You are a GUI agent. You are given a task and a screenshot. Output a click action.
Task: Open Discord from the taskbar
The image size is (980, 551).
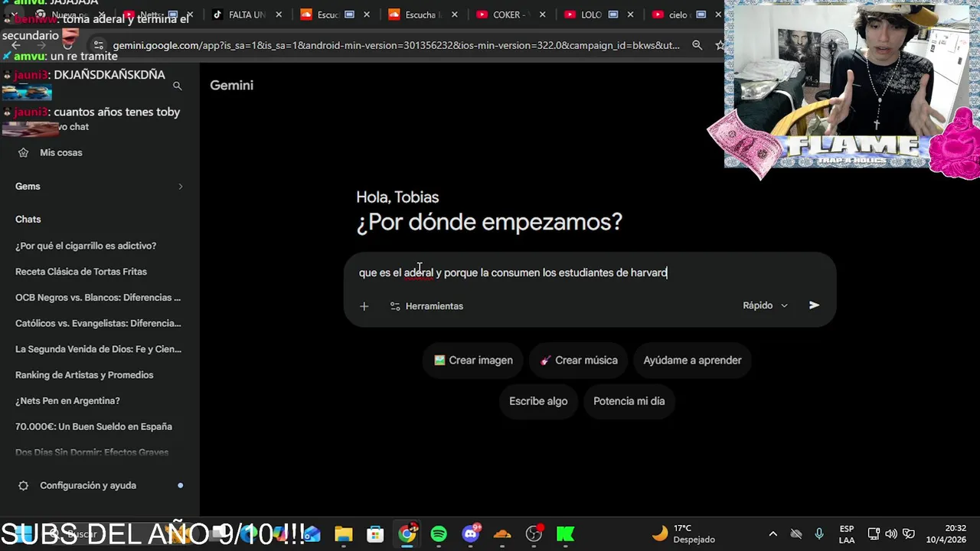[471, 533]
